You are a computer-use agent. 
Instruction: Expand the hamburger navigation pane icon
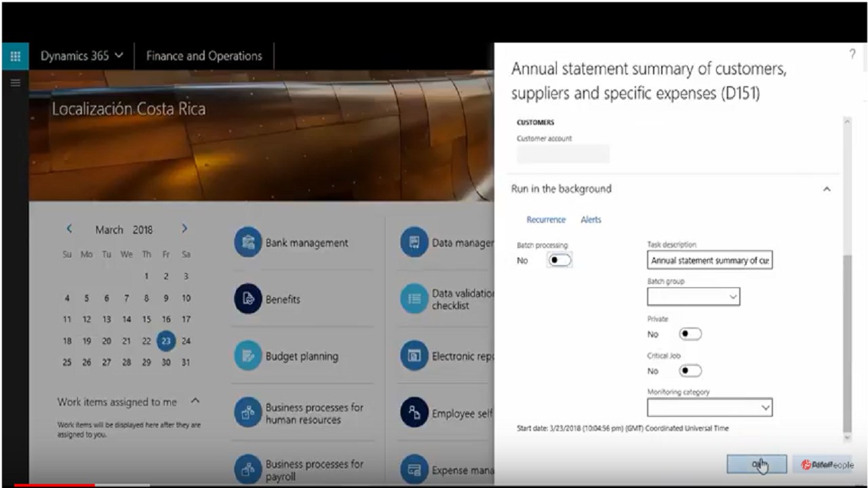(15, 83)
